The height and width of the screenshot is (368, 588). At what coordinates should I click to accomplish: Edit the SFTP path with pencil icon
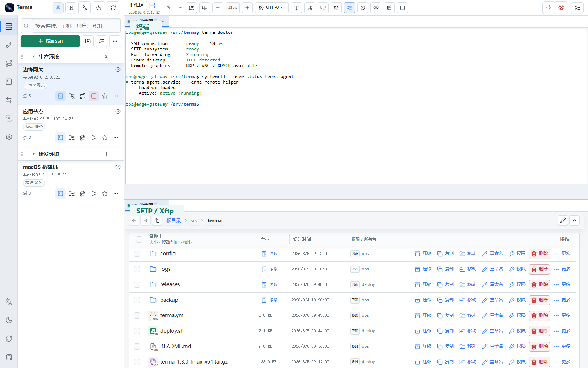point(563,221)
